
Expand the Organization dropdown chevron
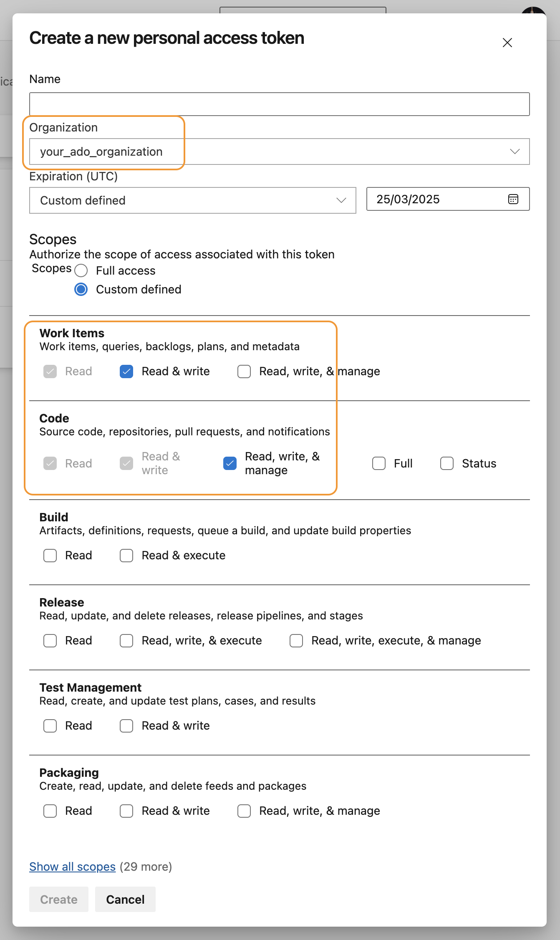(x=515, y=152)
